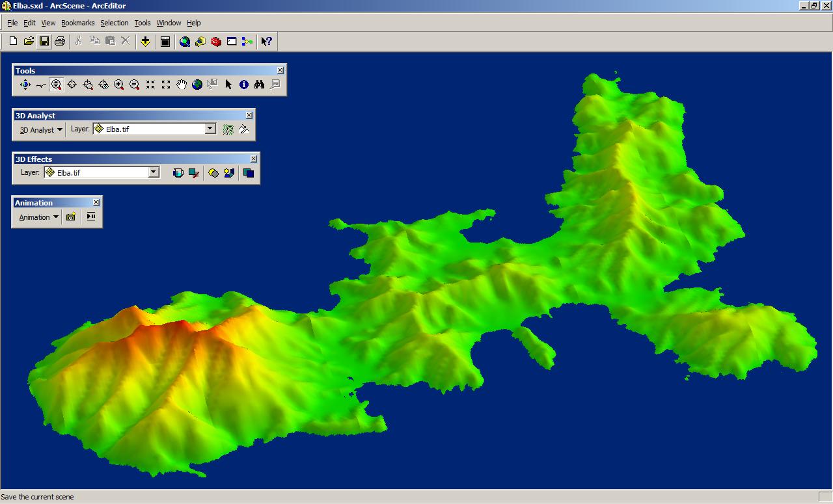Select the Steepest Path tool

243,129
